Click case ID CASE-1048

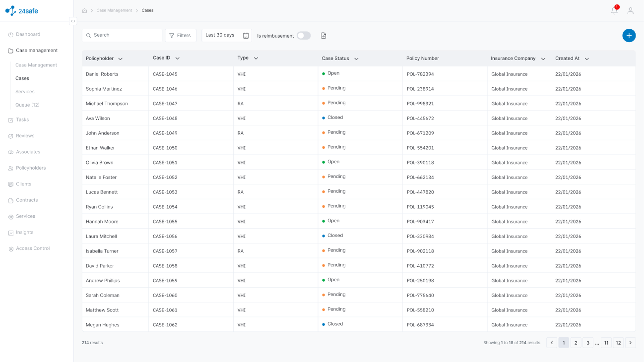click(x=165, y=119)
